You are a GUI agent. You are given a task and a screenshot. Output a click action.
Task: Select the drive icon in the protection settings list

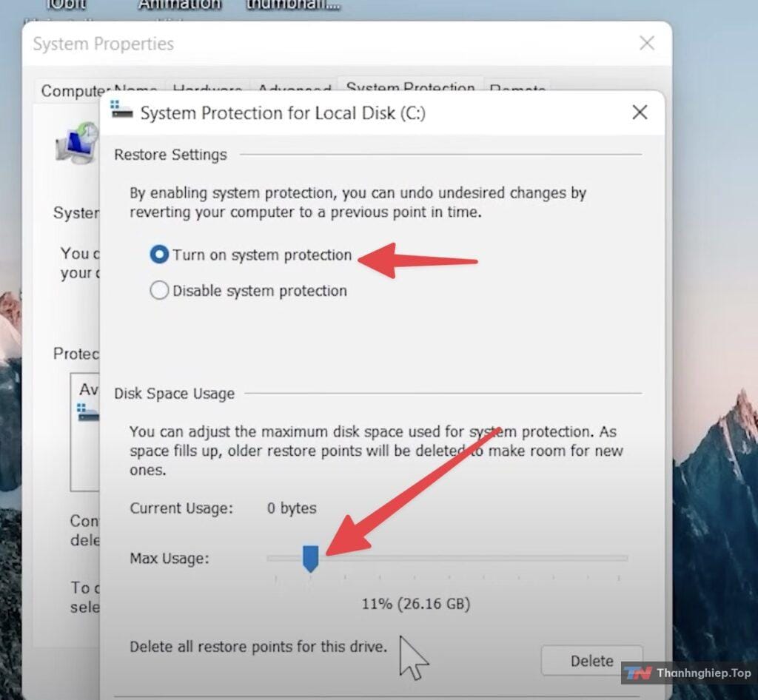tap(87, 413)
